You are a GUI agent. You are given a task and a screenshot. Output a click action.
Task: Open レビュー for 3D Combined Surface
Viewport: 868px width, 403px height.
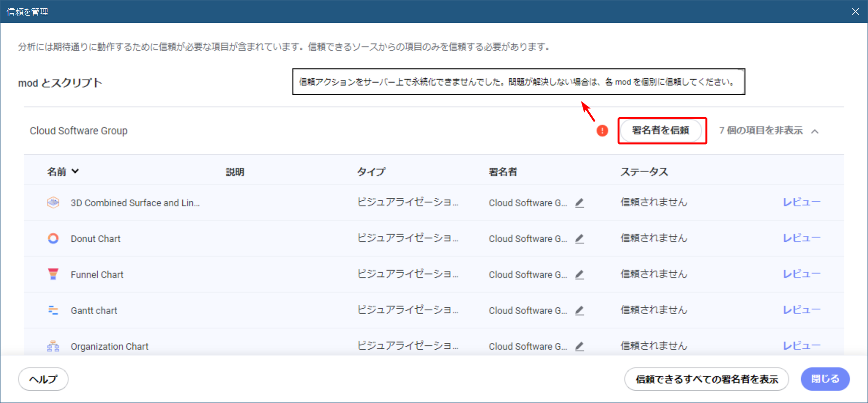802,202
